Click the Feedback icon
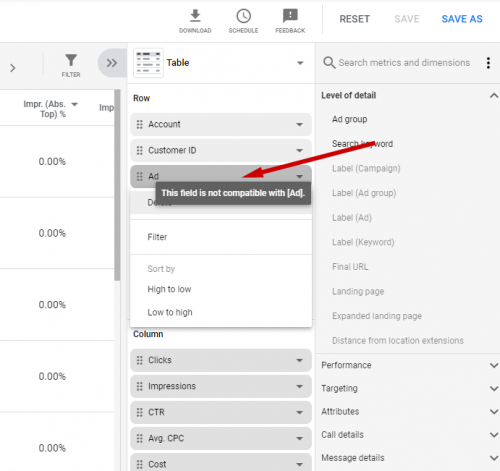This screenshot has width=500, height=471. click(290, 16)
